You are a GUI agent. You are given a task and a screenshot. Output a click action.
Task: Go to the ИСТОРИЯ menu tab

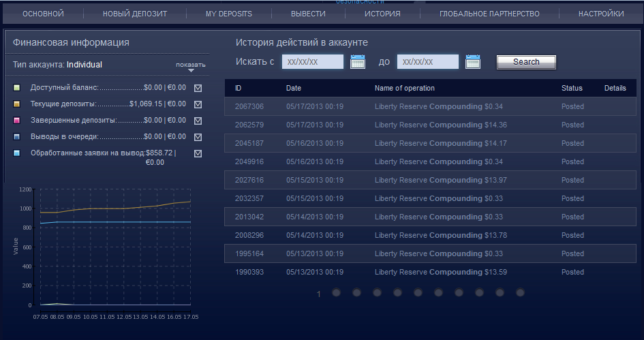point(382,14)
